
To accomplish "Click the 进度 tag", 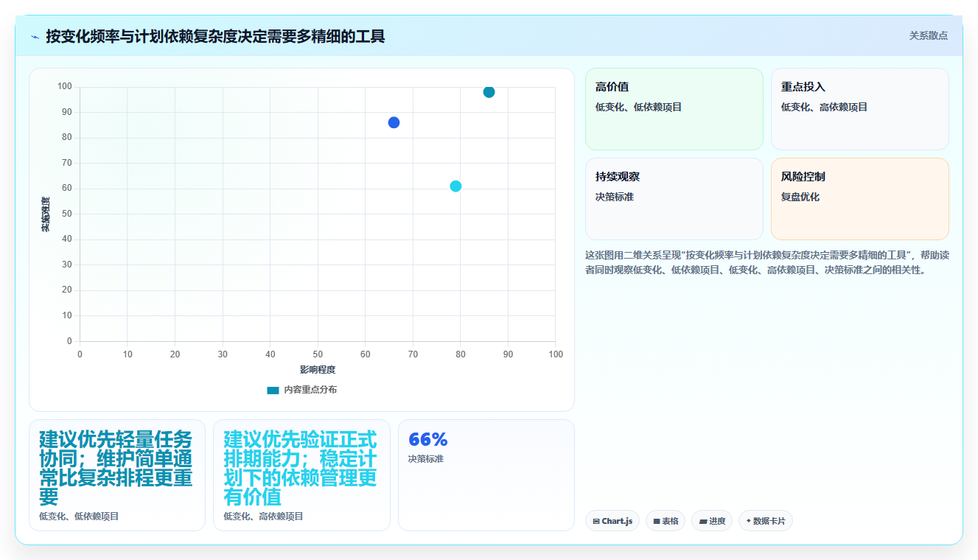I will coord(712,521).
